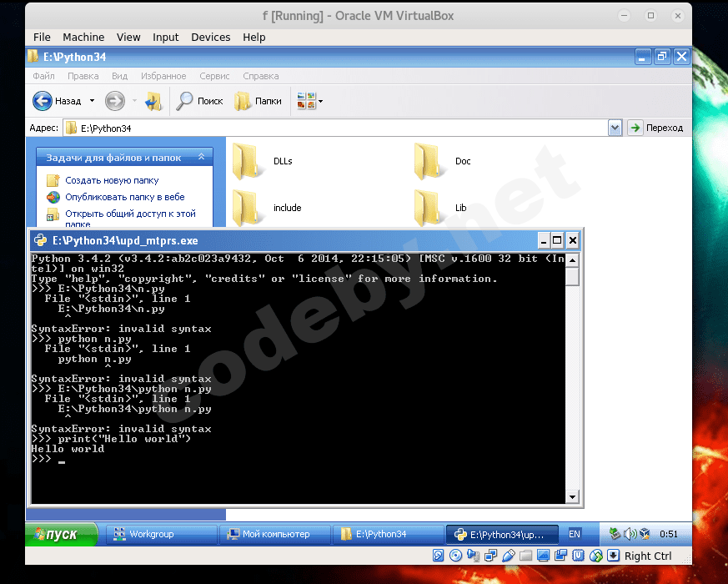The image size is (728, 584).
Task: Open the VirtualBox Input menu
Action: [x=165, y=38]
